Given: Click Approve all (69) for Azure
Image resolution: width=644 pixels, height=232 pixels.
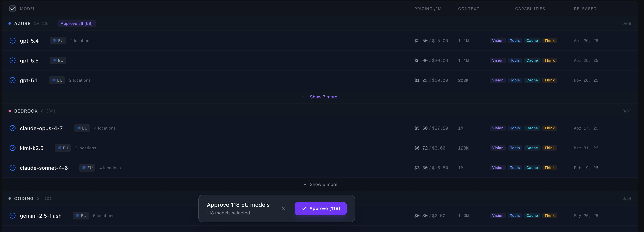Looking at the screenshot, I should [x=77, y=23].
